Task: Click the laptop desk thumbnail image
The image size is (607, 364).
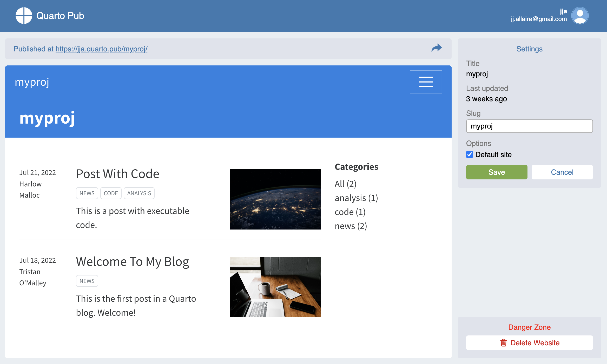Action: pos(275,287)
